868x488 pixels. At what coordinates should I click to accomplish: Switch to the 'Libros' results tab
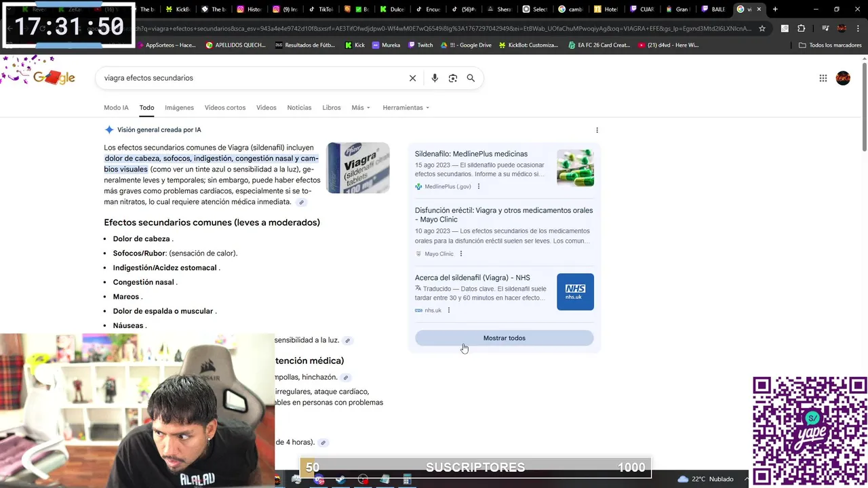click(x=332, y=108)
